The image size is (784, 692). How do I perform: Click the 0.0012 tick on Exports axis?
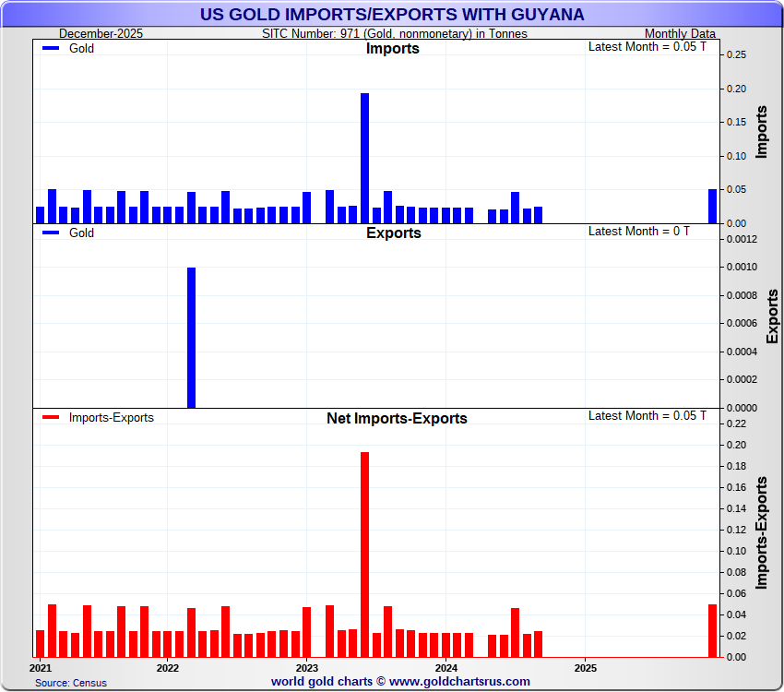(742, 239)
